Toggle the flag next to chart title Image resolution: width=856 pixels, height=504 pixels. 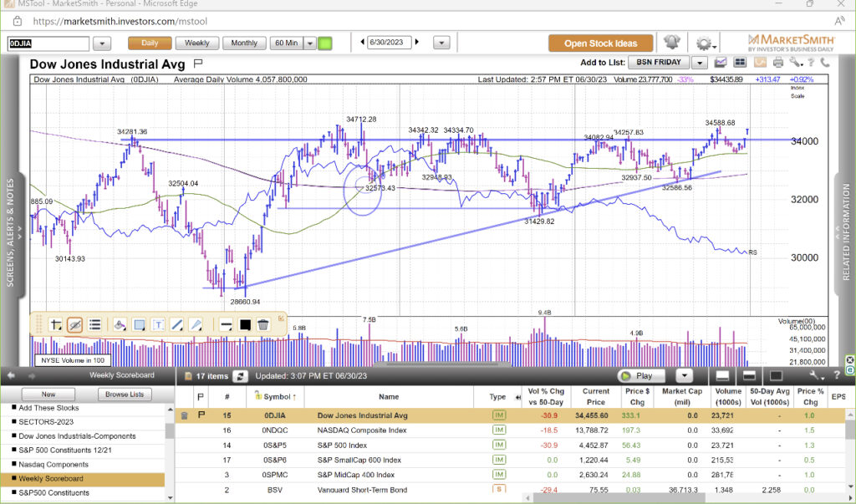198,63
